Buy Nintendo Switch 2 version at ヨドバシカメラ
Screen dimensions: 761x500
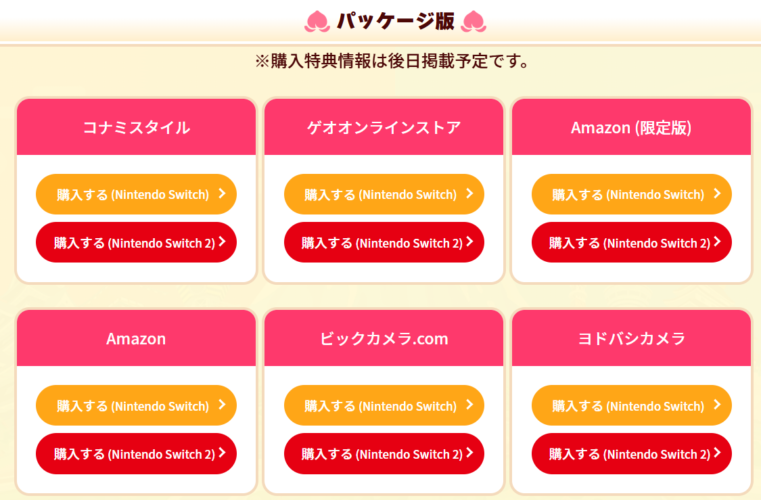[x=631, y=454]
